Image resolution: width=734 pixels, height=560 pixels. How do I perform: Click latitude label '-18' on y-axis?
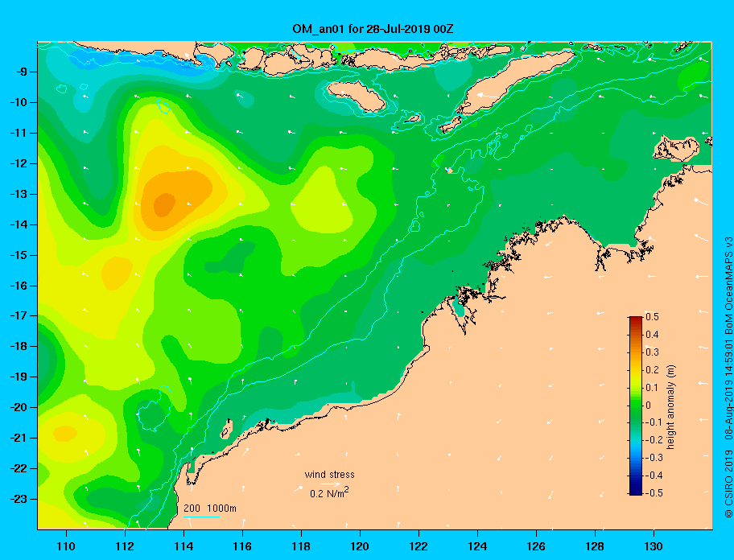(x=19, y=346)
